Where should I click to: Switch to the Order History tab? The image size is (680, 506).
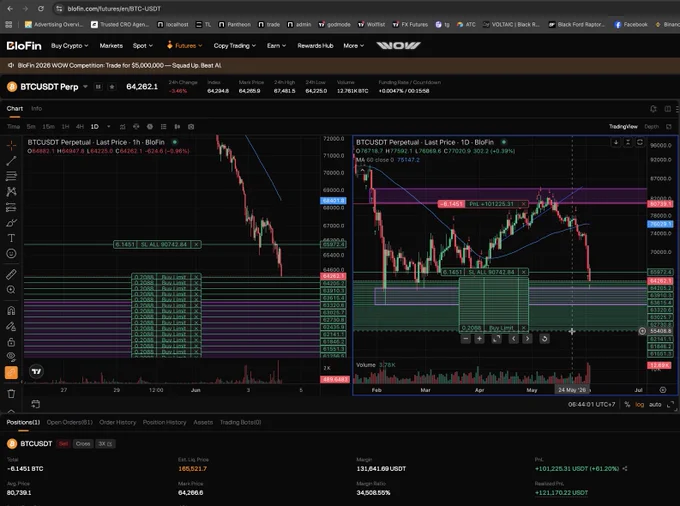[x=118, y=422]
